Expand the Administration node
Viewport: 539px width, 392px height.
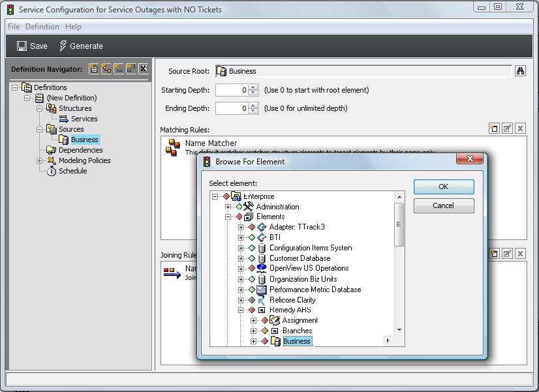pyautogui.click(x=228, y=207)
